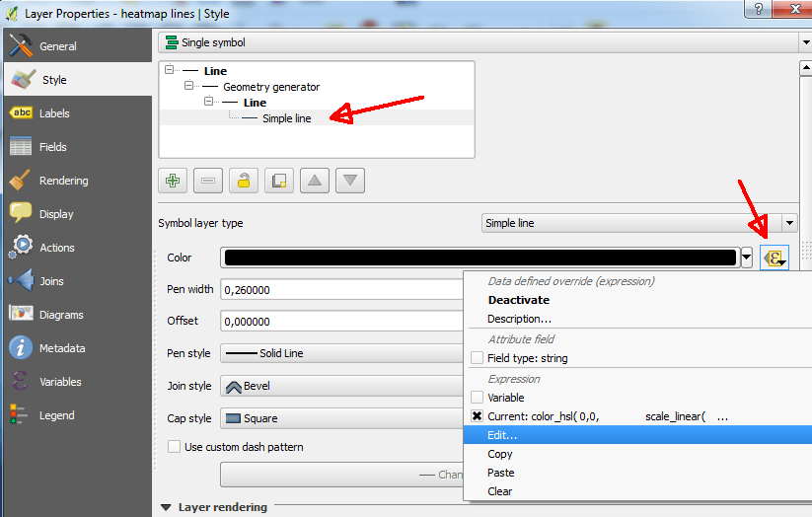Collapse the top-level Line tree node

click(170, 69)
